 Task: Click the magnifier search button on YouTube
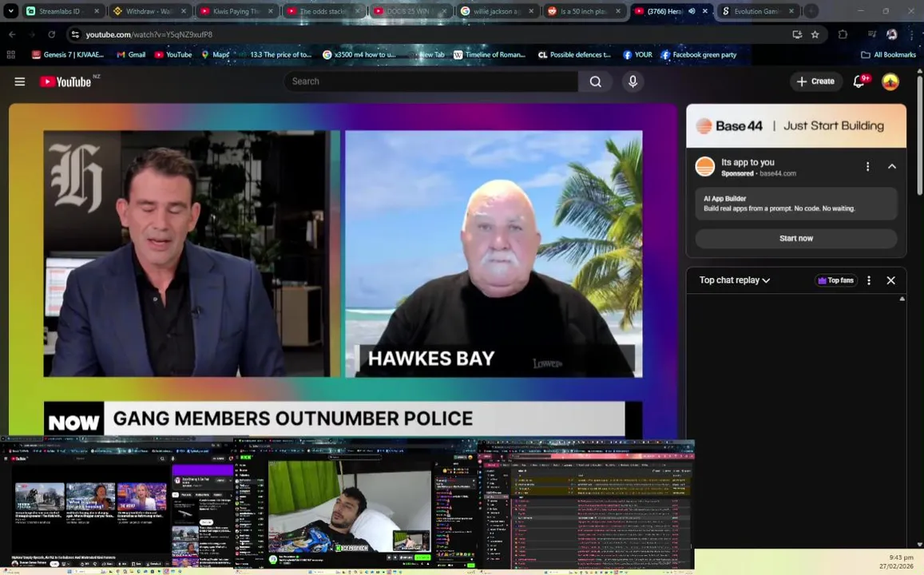(x=596, y=81)
